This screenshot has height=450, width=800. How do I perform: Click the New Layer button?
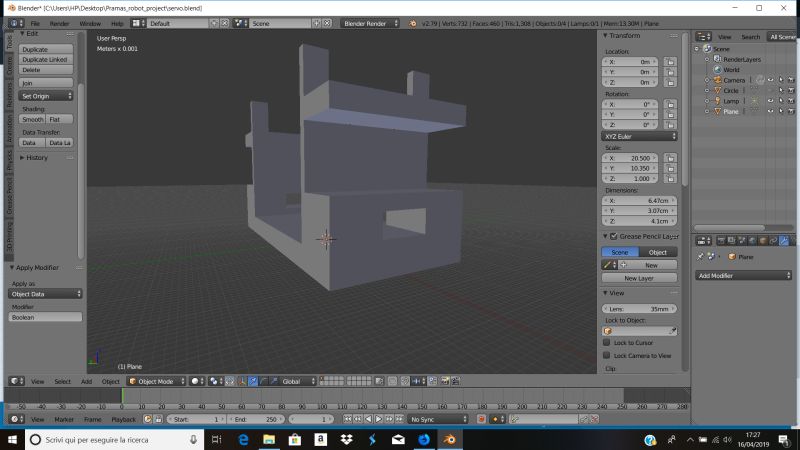click(639, 278)
